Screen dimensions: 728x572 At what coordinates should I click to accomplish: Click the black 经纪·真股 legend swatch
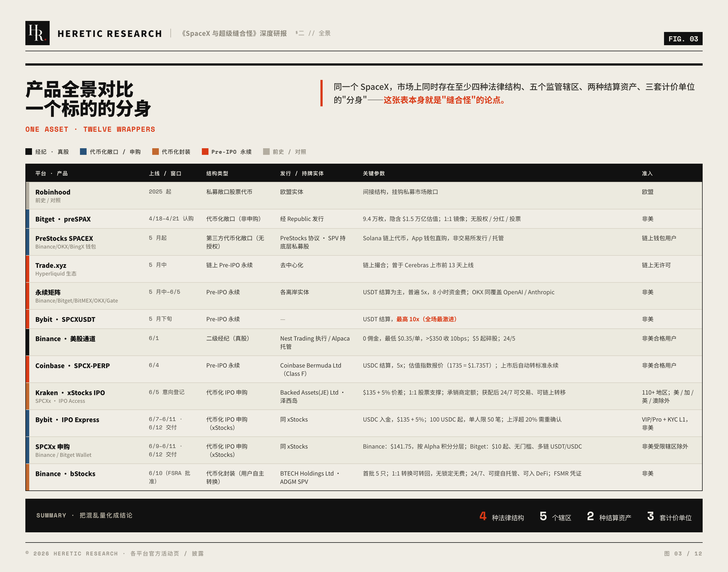[29, 152]
